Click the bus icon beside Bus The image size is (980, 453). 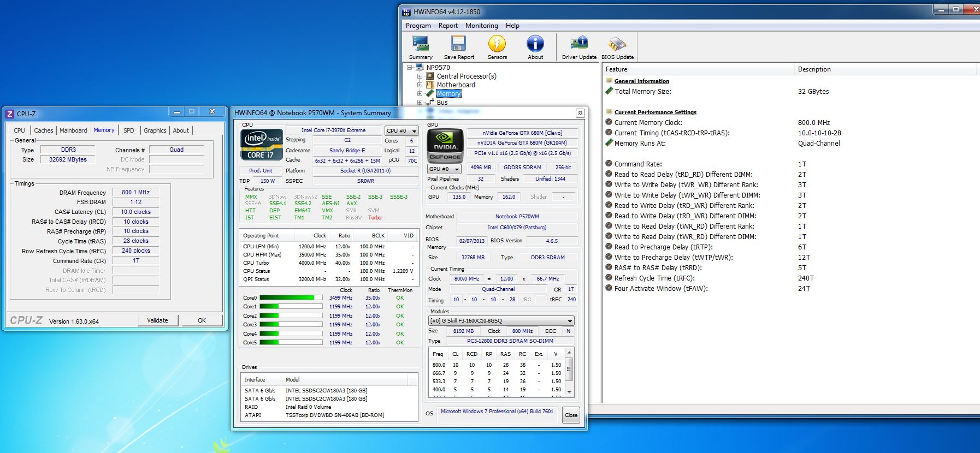(x=430, y=102)
